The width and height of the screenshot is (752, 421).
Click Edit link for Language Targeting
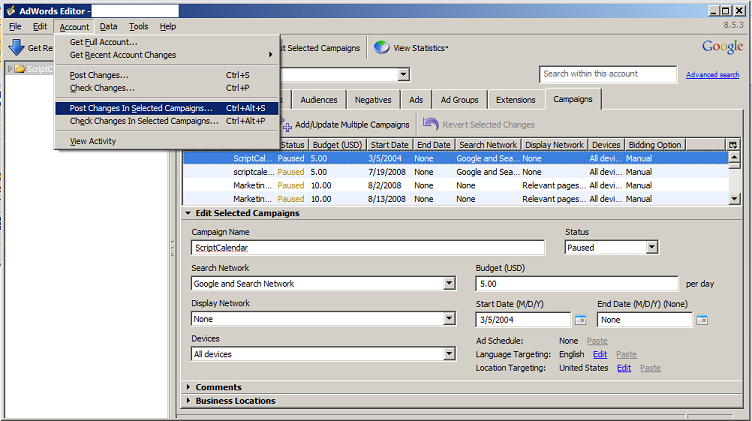click(600, 354)
